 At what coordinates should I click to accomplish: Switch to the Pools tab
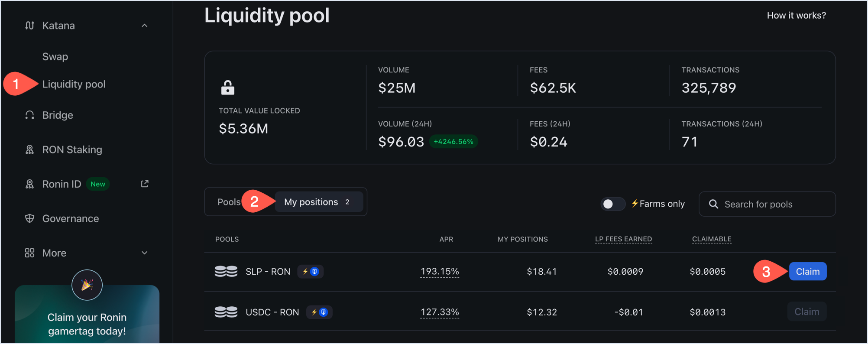(x=228, y=202)
